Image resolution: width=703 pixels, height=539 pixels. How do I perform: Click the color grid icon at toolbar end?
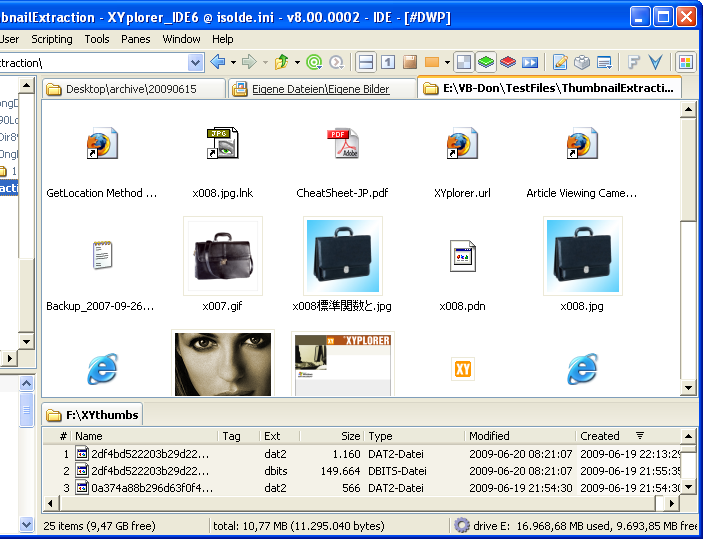tap(686, 62)
